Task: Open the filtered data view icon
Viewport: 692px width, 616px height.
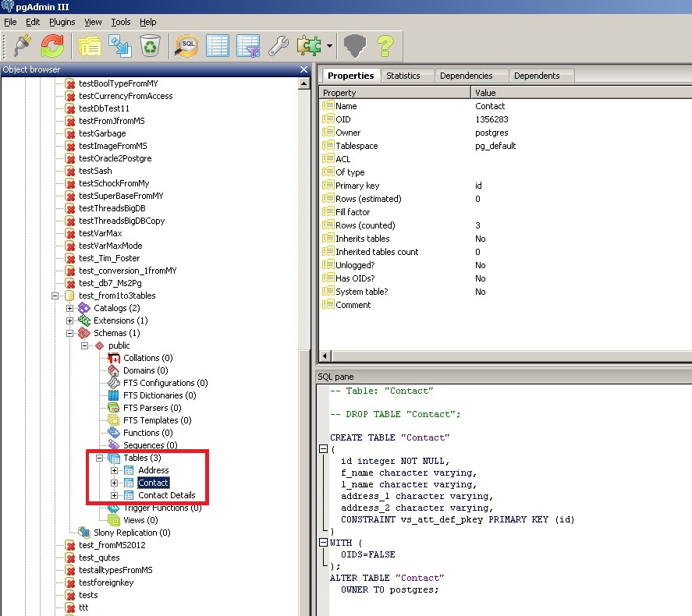Action: click(248, 45)
